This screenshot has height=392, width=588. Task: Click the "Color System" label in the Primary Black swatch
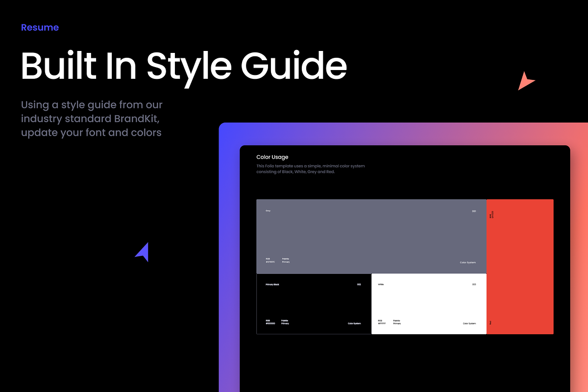point(354,323)
